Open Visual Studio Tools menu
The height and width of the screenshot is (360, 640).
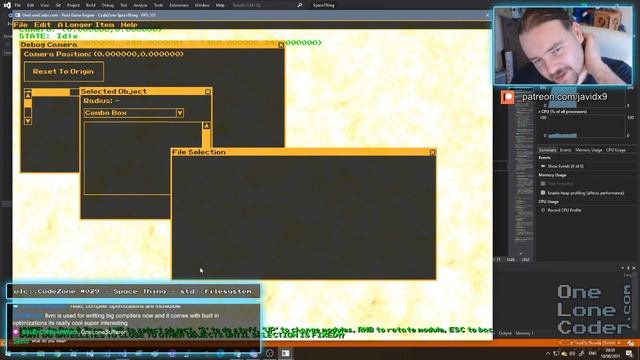[x=158, y=5]
